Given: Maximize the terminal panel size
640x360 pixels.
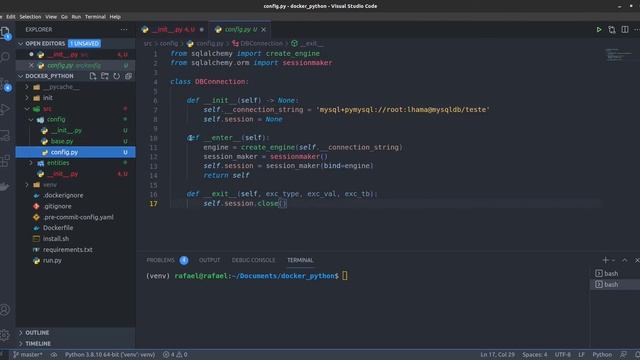Looking at the screenshot, I should [x=625, y=260].
